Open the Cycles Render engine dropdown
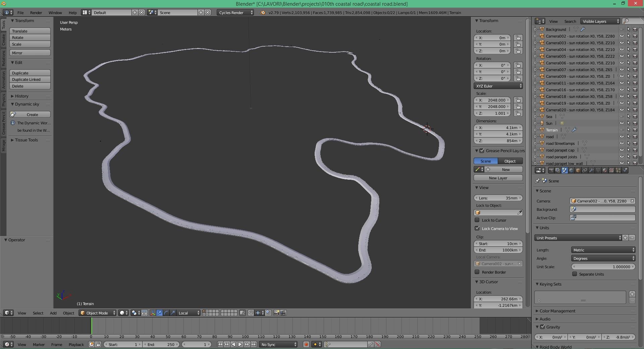This screenshot has width=644, height=349. [x=235, y=12]
